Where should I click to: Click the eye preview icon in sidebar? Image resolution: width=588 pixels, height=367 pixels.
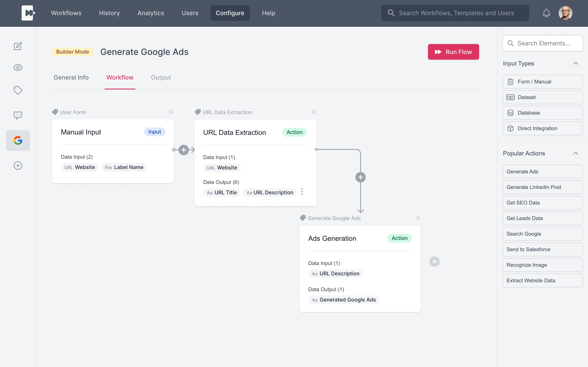(x=18, y=67)
